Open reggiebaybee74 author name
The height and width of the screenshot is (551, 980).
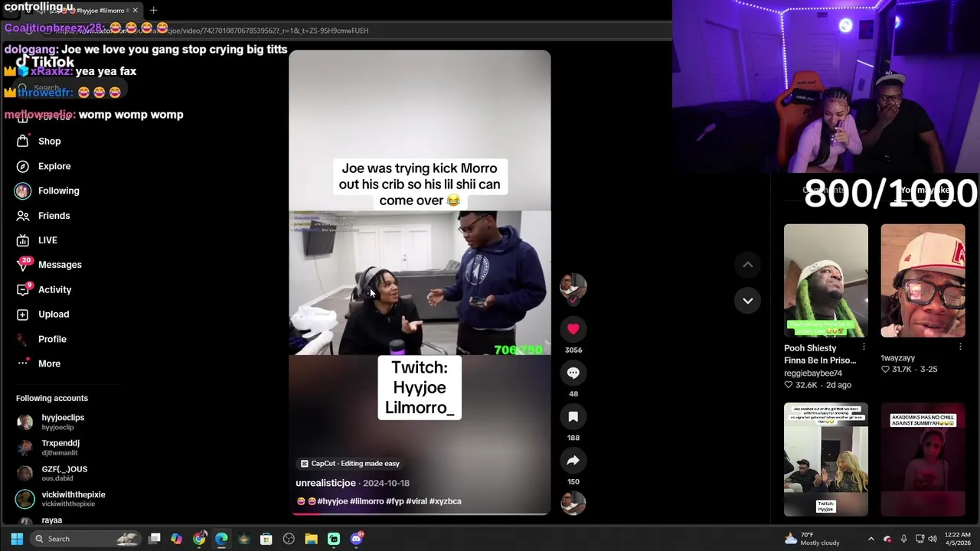pyautogui.click(x=813, y=373)
